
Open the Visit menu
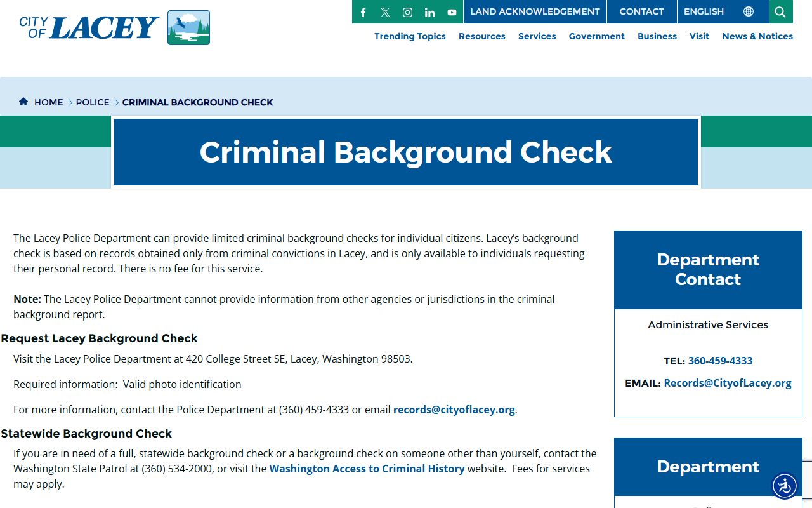tap(699, 36)
